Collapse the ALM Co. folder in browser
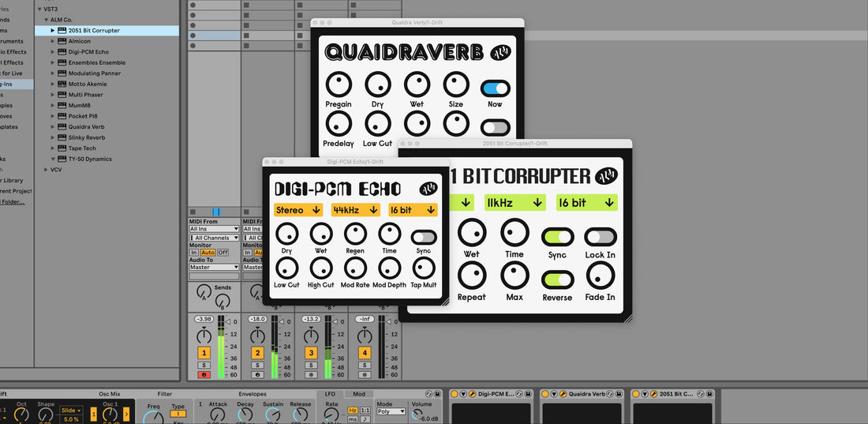This screenshot has height=424, width=868. [47, 20]
